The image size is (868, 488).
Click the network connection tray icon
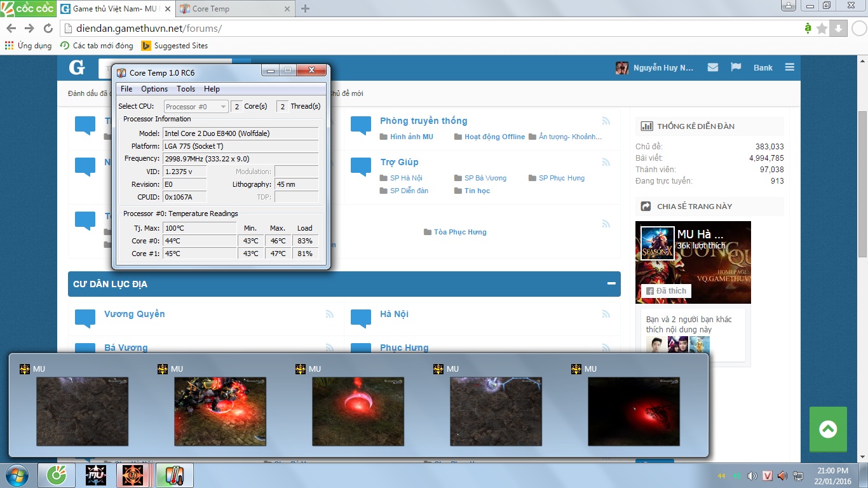pyautogui.click(x=798, y=476)
